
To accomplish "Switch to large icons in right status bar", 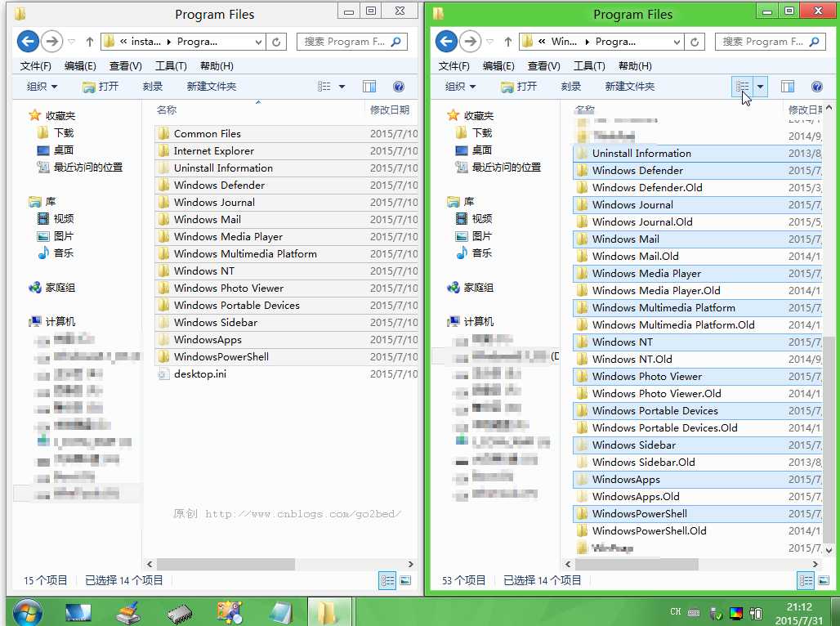I will 824,580.
